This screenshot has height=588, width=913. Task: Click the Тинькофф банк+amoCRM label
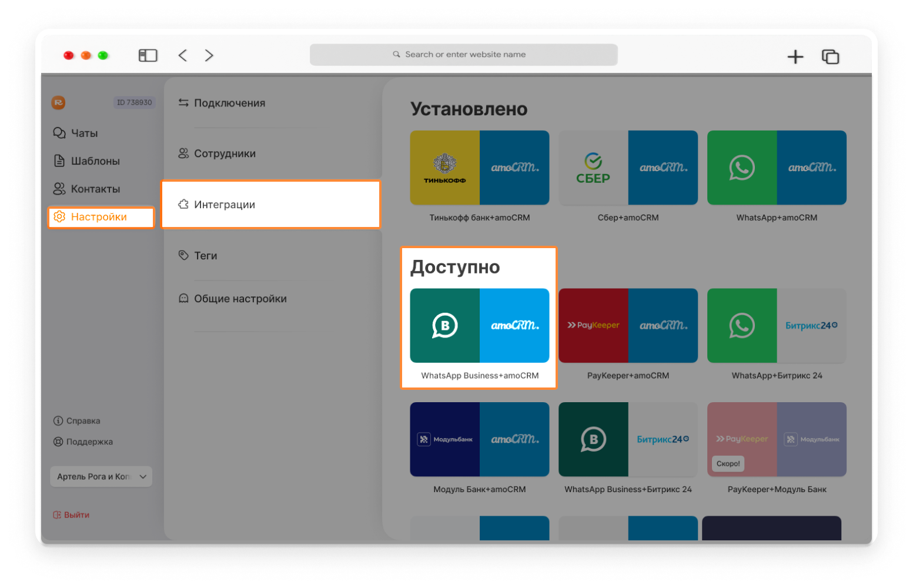(480, 218)
